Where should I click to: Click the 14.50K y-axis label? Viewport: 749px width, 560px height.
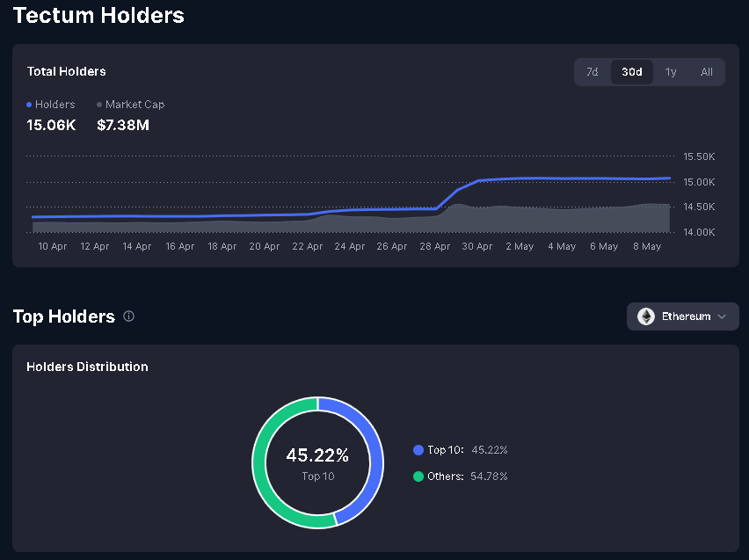pos(699,207)
